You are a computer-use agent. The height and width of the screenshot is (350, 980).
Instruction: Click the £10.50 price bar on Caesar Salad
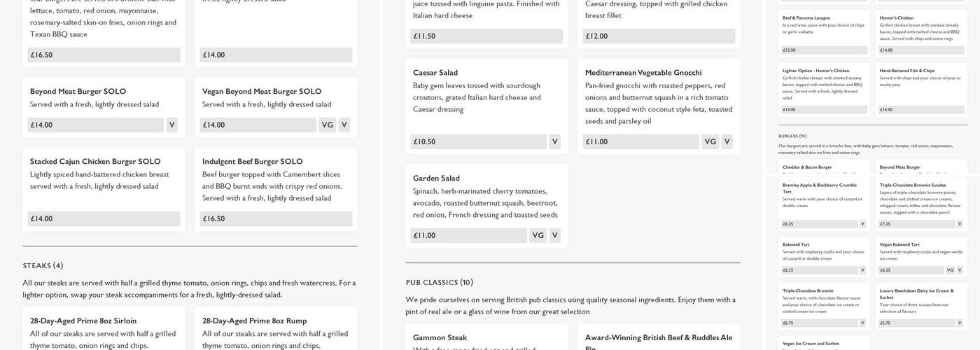tap(479, 142)
